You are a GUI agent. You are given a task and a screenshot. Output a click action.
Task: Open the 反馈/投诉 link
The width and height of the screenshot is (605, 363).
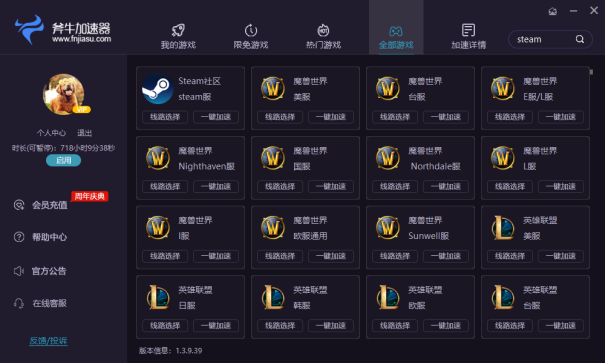(48, 341)
